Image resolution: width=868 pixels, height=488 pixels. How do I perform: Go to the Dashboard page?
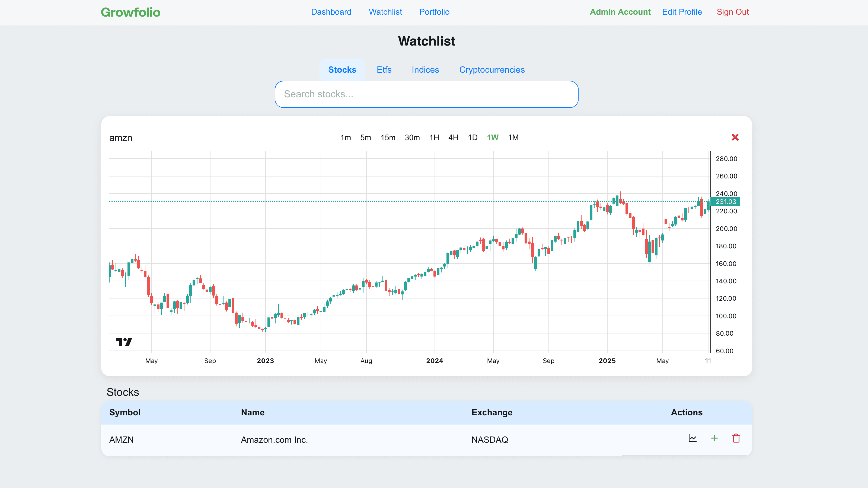331,12
